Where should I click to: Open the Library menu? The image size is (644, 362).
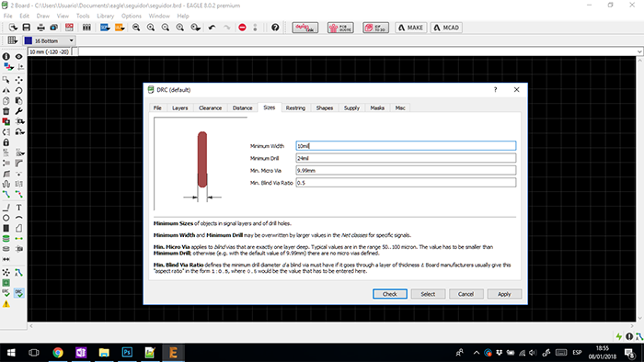click(105, 16)
